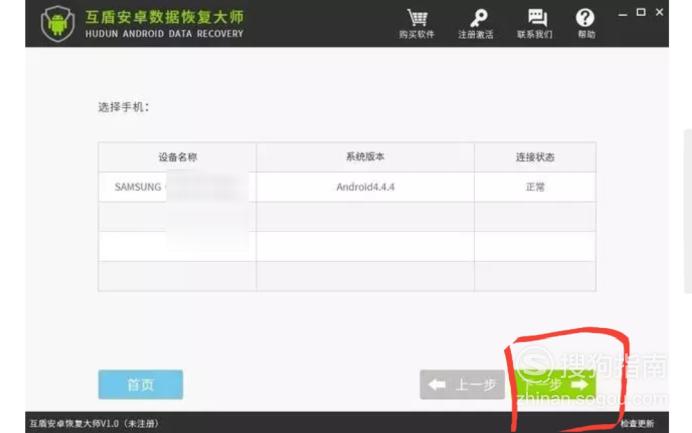Go to 首页 button
The height and width of the screenshot is (433, 692).
coord(140,384)
